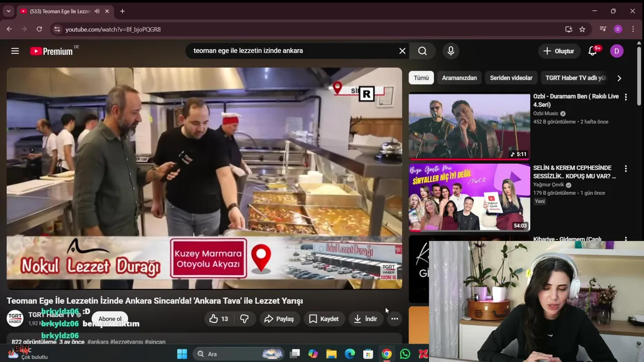
Task: Select the TGRT Haber TV chip
Action: 576,78
